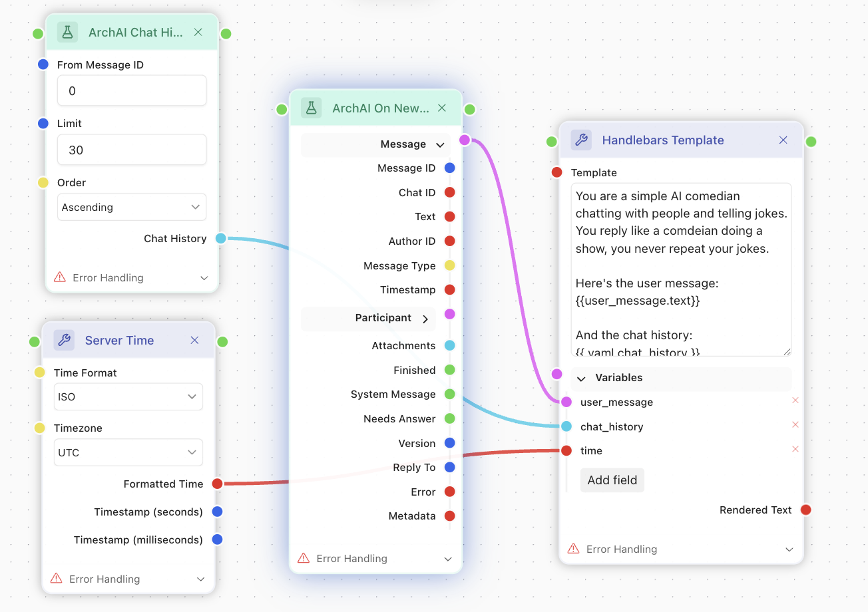Delete the chat_history variable using its X icon

pyautogui.click(x=795, y=425)
